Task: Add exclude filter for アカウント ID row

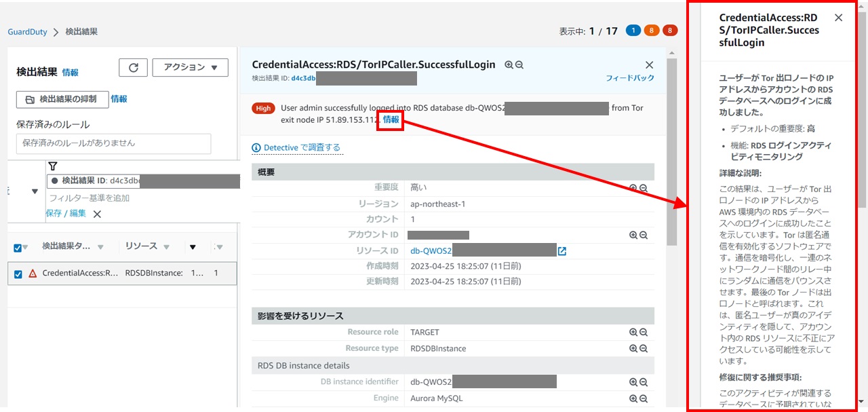Action: pyautogui.click(x=644, y=235)
